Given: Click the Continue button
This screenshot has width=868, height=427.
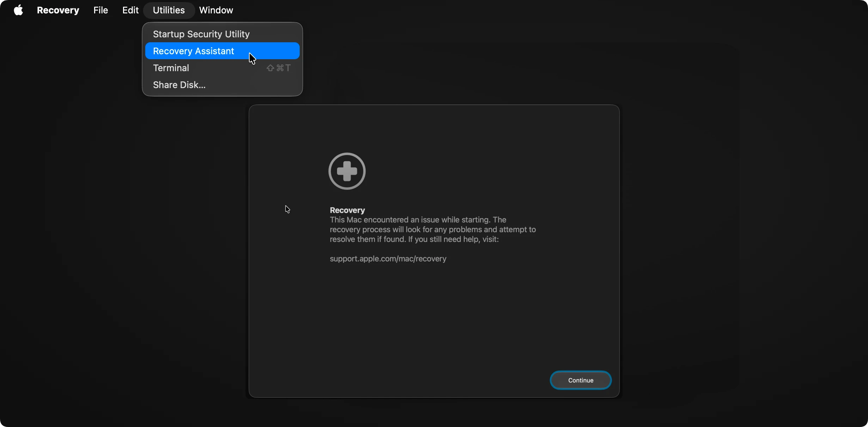Looking at the screenshot, I should [x=580, y=380].
